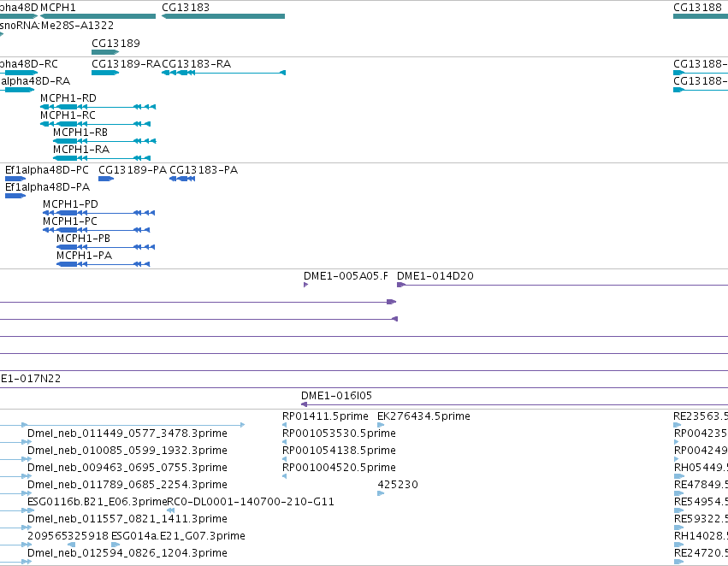Click the RP01411.5prime EST label
Viewport: 728px width, 566px height.
[325, 416]
